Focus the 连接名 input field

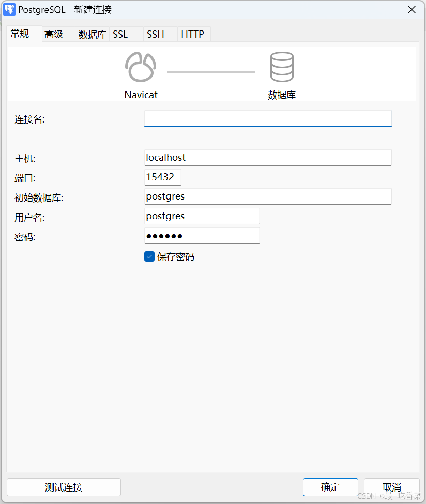coord(268,118)
